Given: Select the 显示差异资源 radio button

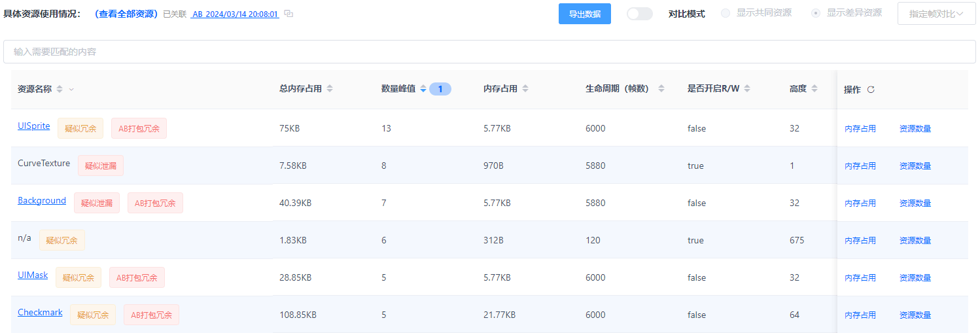Looking at the screenshot, I should (x=816, y=13).
